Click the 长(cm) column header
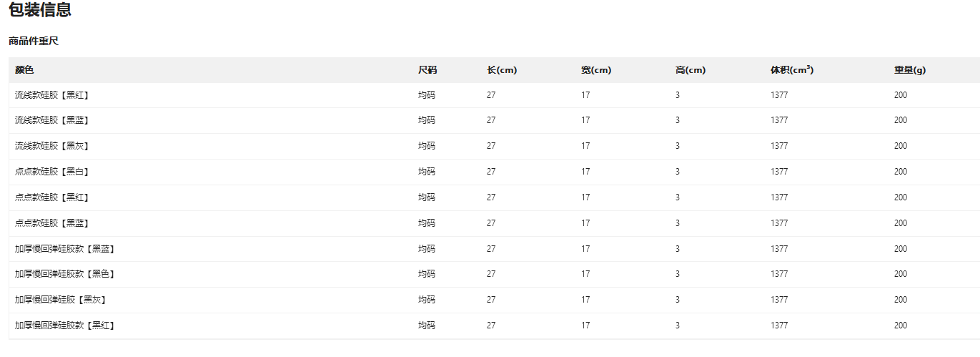This screenshot has height=357, width=980. point(502,70)
